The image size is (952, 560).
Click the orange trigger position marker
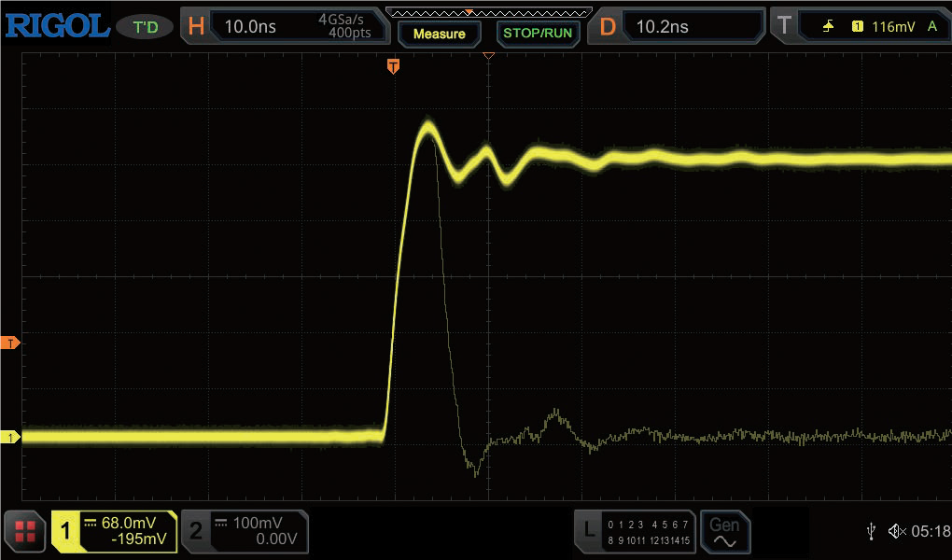pyautogui.click(x=393, y=66)
